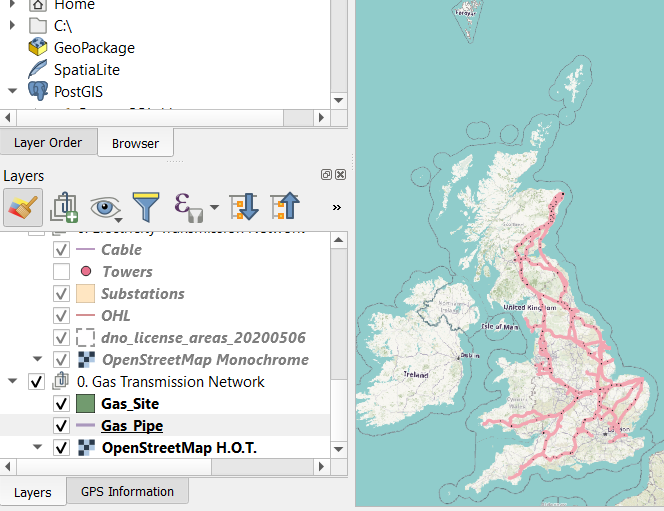
Task: Enable the Towers layer checkbox
Action: [61, 271]
